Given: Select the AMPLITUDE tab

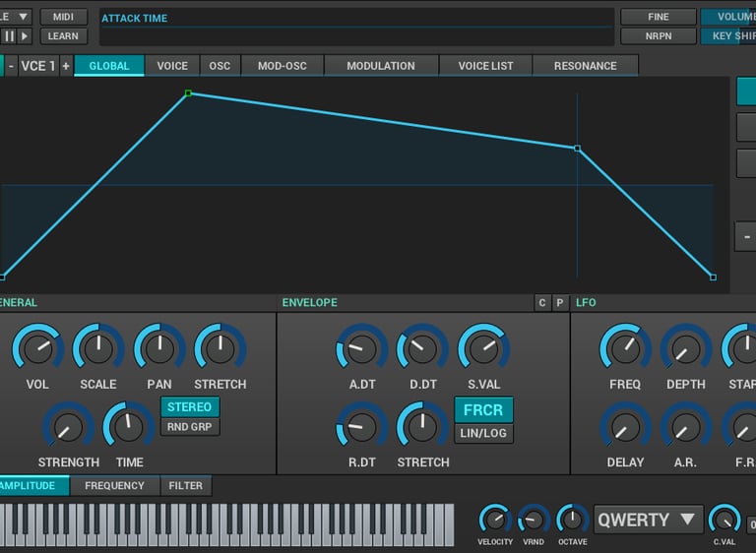Looking at the screenshot, I should (x=33, y=485).
